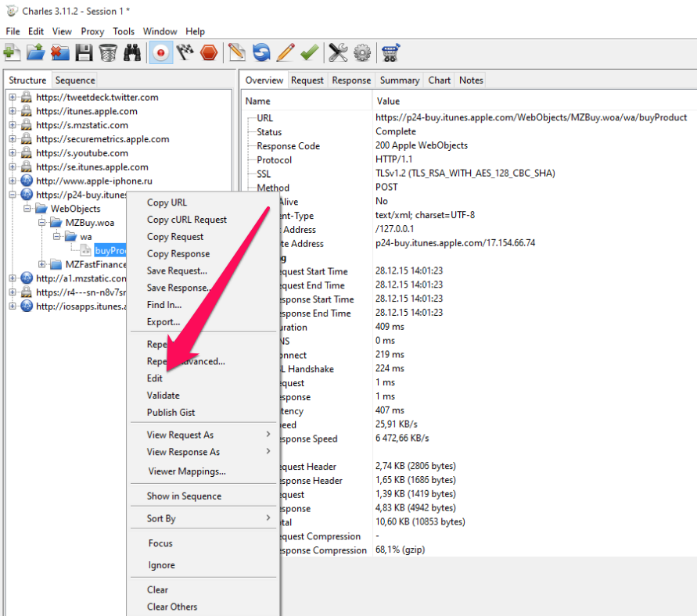The width and height of the screenshot is (697, 616).
Task: Switch to the Sequence tab
Action: pyautogui.click(x=75, y=80)
